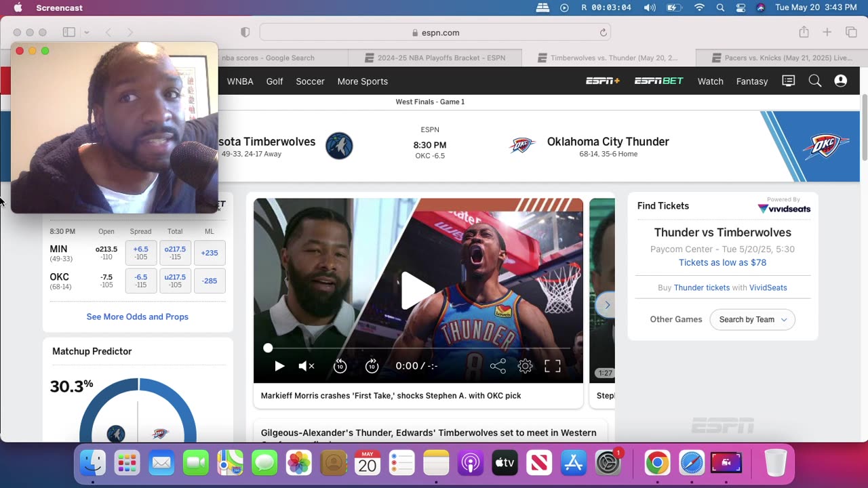Open video player settings gear
This screenshot has width=868, height=488.
pos(525,366)
